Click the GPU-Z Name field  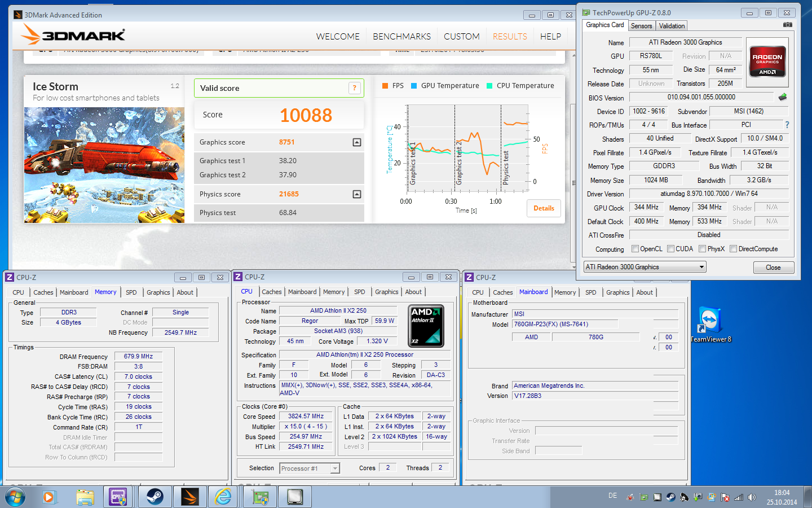685,42
